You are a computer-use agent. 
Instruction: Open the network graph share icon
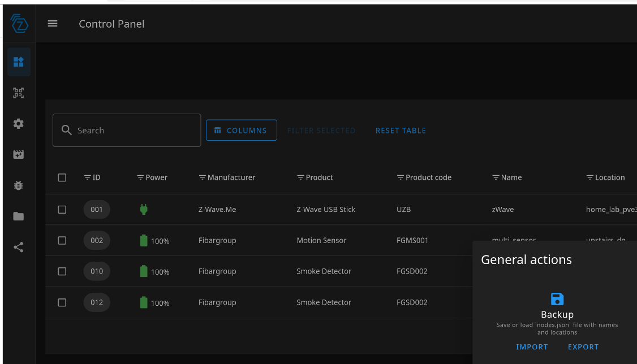click(19, 247)
